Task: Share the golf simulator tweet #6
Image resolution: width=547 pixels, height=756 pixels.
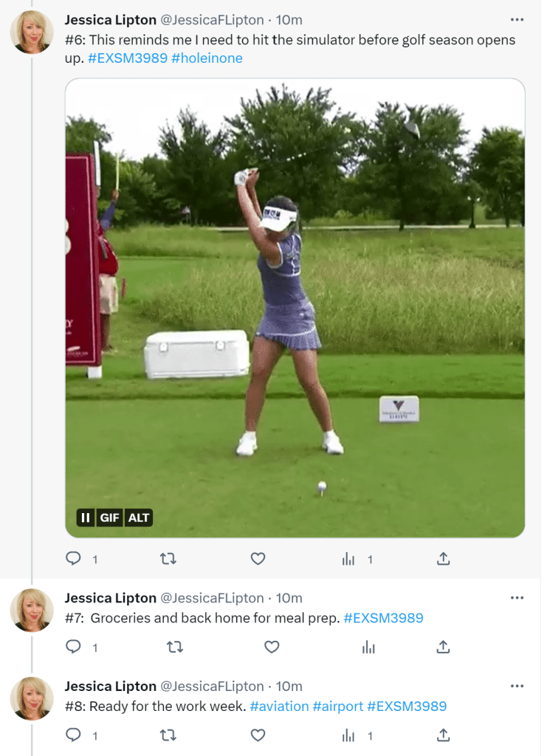Action: [443, 559]
